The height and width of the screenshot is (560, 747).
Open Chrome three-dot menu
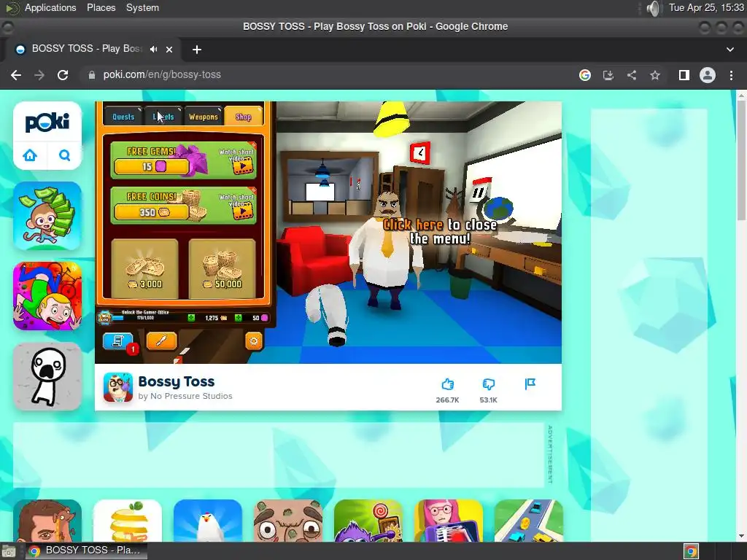point(731,75)
